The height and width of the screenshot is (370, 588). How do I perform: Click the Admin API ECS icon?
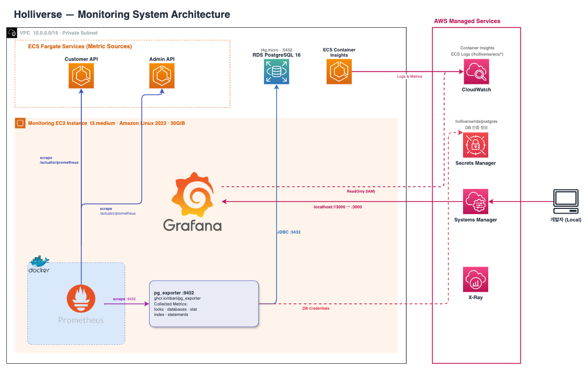162,77
